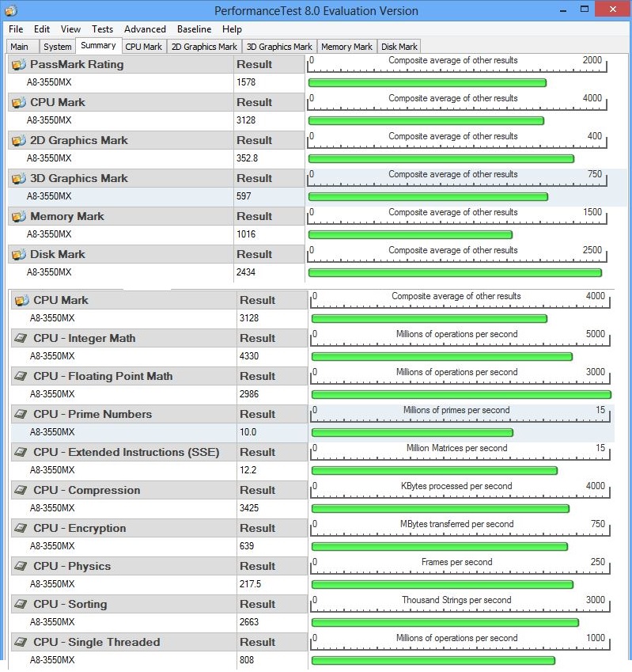Click the 3D Graphics result value 597
Viewport: 632px width, 672px height.
pyautogui.click(x=244, y=196)
